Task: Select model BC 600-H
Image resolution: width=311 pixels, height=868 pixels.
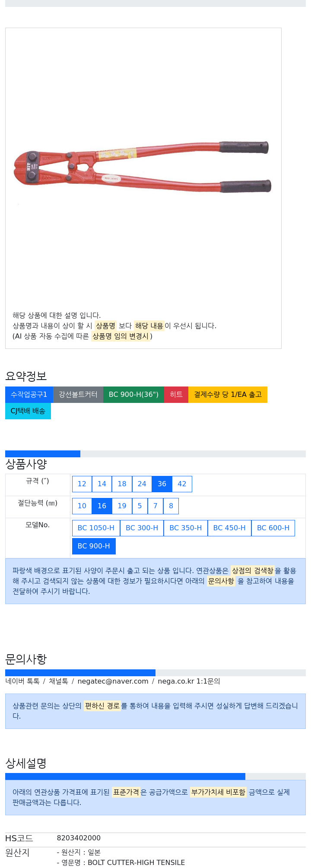Action: tap(273, 528)
